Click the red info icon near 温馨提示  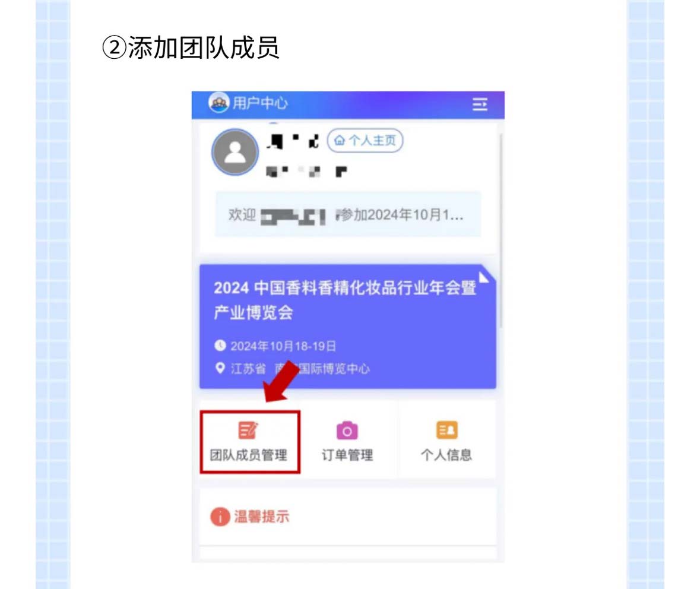(220, 517)
